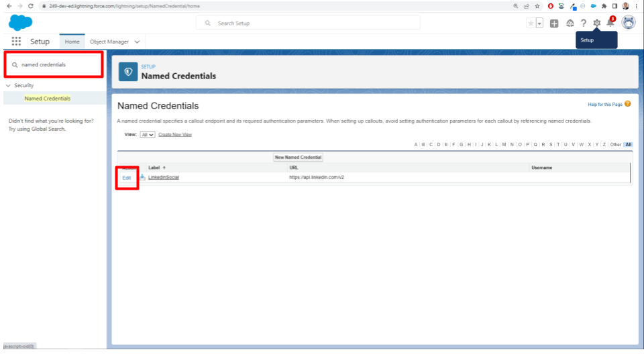Expand the Object Manager chevron menu
Image resolution: width=644 pixels, height=362 pixels.
point(137,42)
